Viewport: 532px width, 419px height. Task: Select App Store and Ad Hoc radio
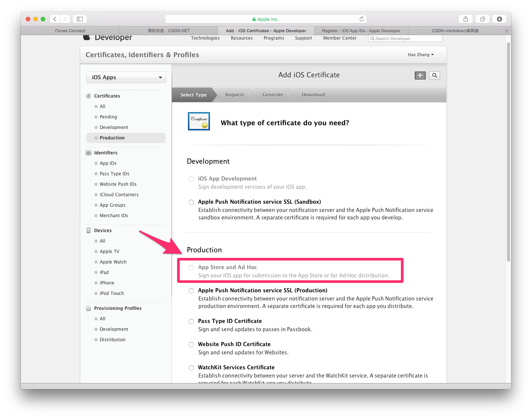click(191, 268)
